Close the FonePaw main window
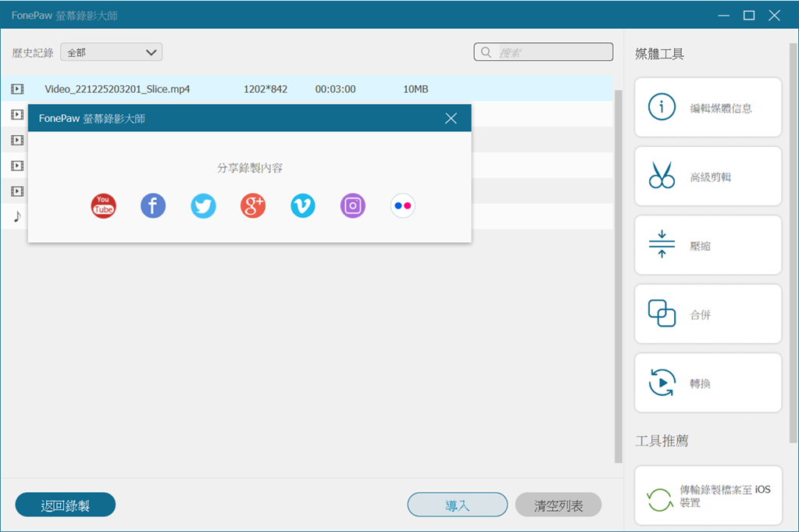Viewport: 799px width, 532px height. pyautogui.click(x=775, y=16)
